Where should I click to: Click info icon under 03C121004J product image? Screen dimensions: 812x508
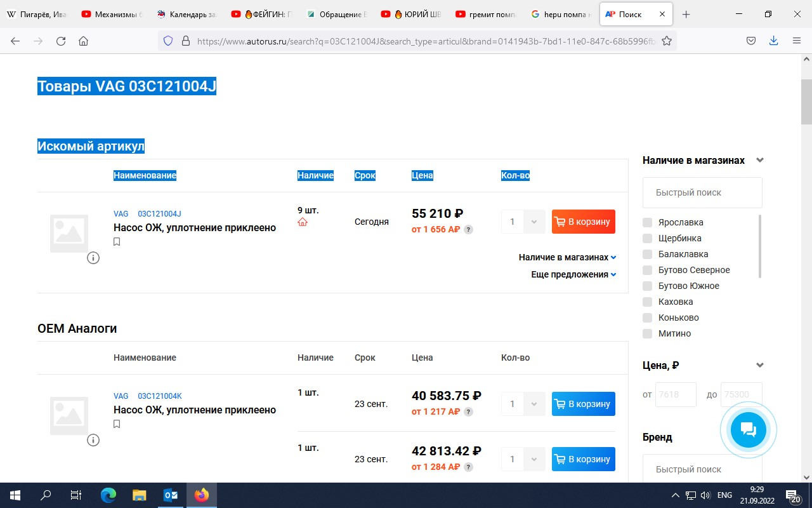click(93, 258)
